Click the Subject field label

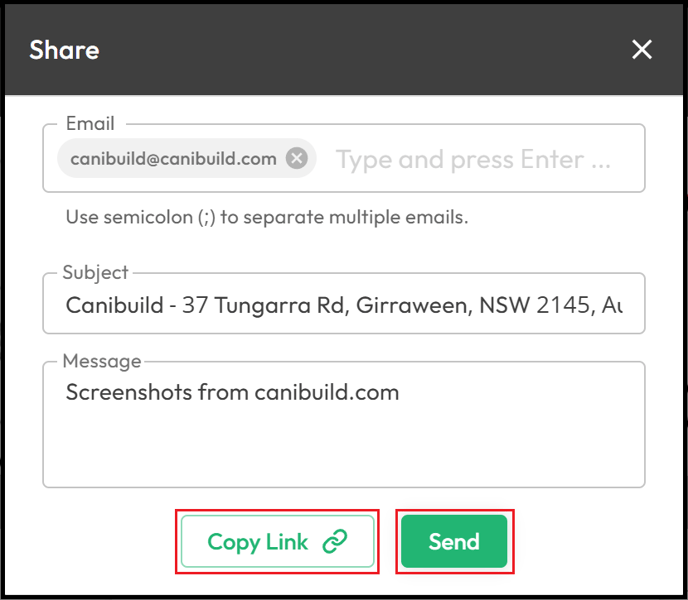click(95, 273)
